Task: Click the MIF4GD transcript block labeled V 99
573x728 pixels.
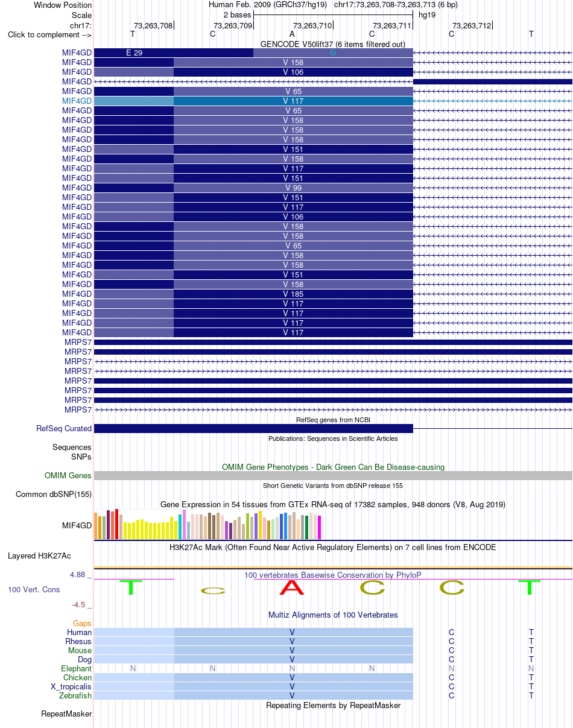Action: click(293, 188)
